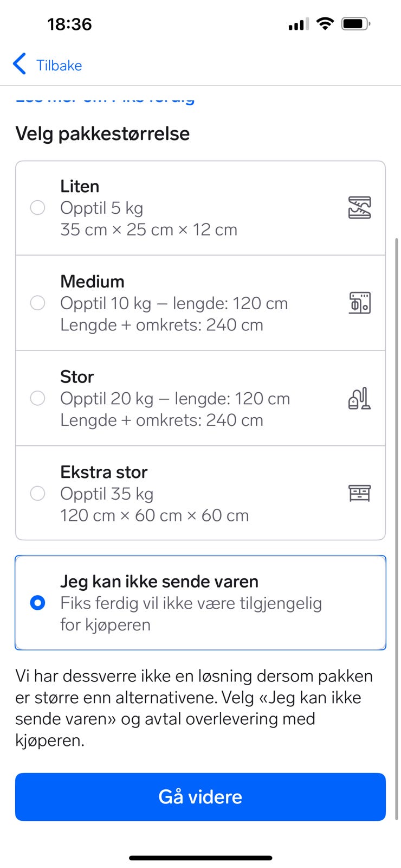Pick the Ekstra stor radio button

coord(37,493)
